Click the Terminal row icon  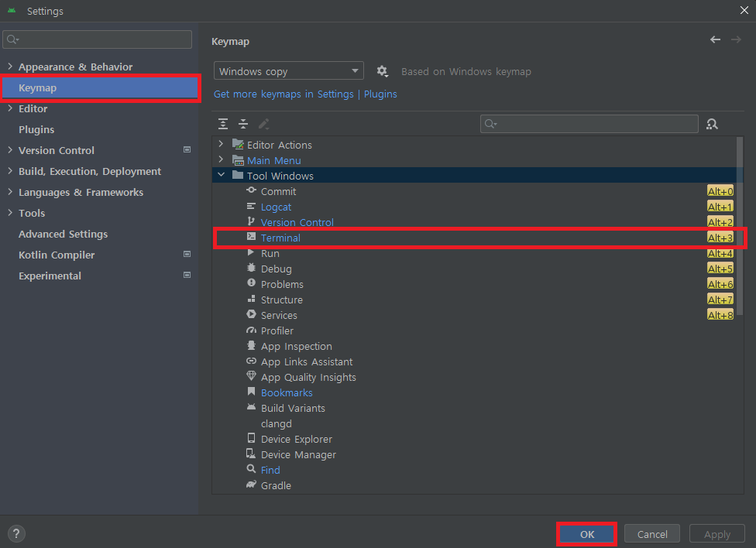[251, 237]
